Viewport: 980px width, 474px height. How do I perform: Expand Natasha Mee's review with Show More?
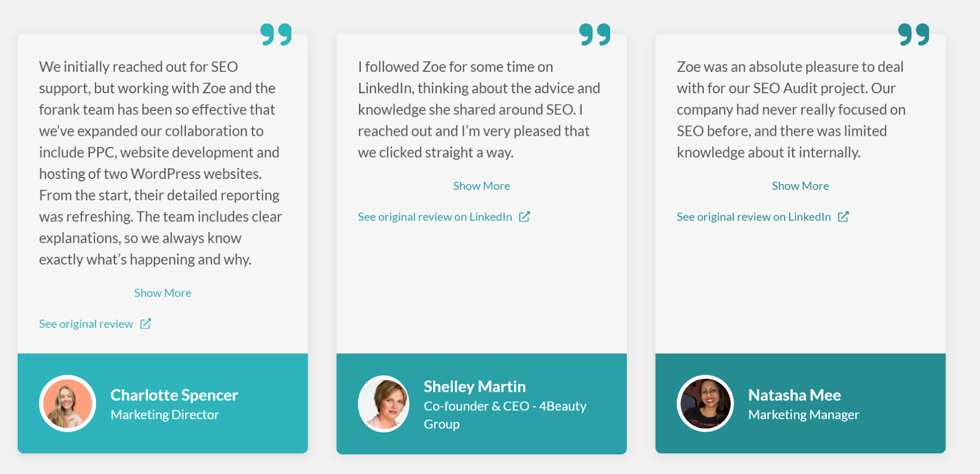[x=800, y=185]
